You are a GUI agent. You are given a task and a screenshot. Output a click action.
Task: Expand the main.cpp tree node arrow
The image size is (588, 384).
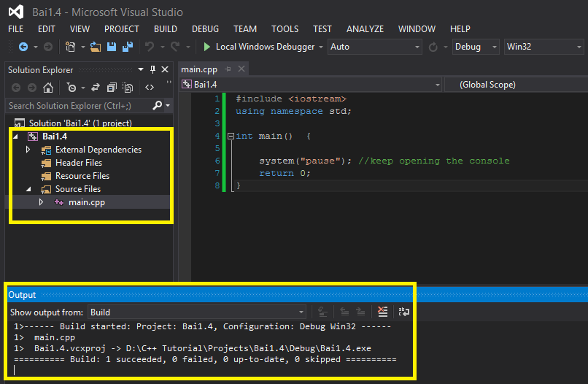[x=42, y=202]
